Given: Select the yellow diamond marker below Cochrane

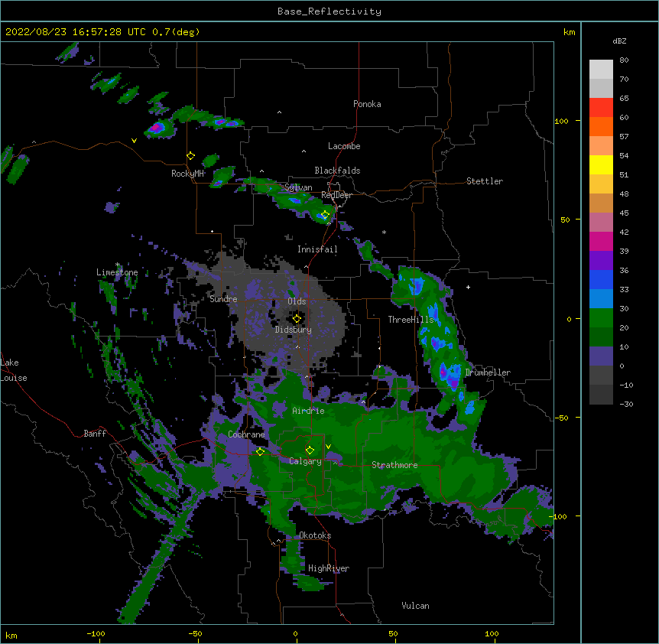Looking at the screenshot, I should click(x=260, y=451).
